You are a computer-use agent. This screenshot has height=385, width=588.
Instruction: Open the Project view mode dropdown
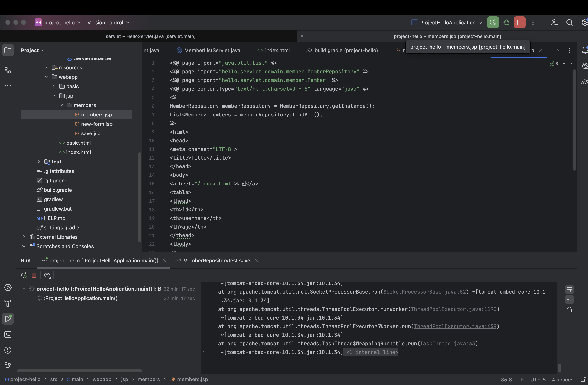33,50
